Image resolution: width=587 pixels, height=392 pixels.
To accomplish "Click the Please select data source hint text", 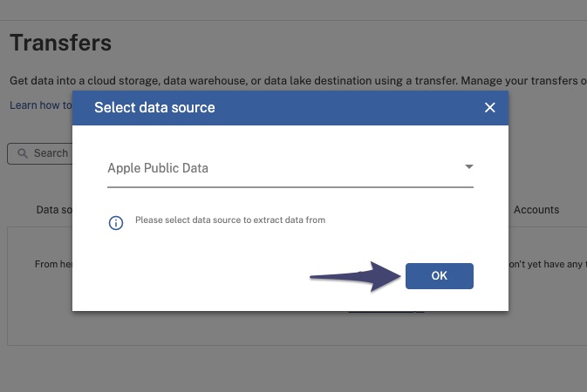I will click(x=230, y=220).
